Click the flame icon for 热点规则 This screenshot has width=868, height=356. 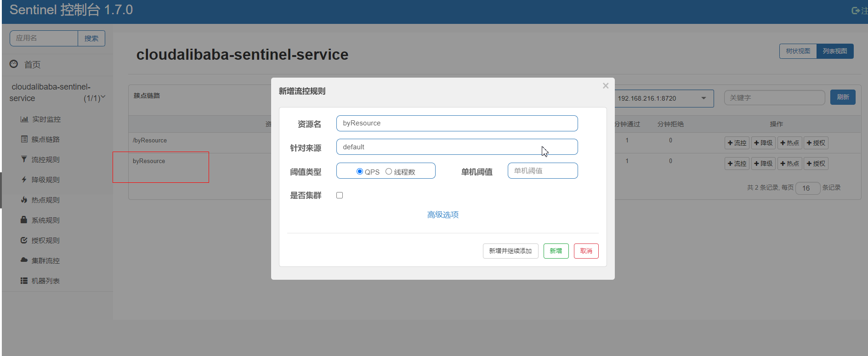pyautogui.click(x=24, y=199)
